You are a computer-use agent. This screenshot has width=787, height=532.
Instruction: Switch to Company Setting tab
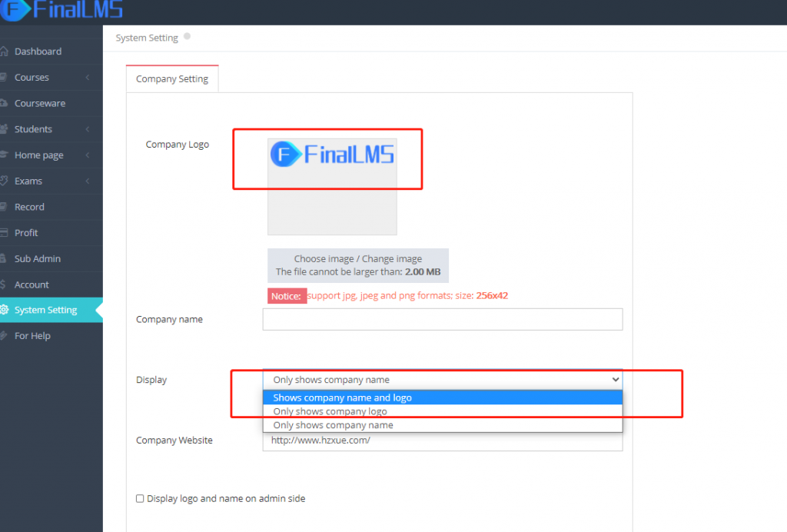point(172,78)
